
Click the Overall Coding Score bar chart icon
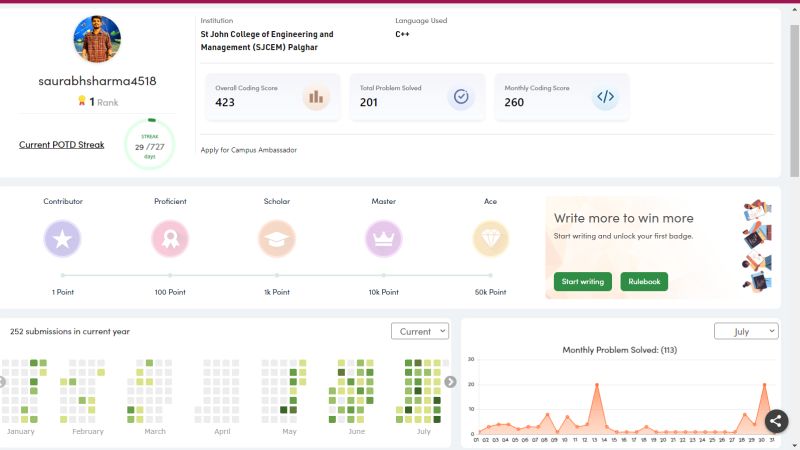tap(316, 97)
